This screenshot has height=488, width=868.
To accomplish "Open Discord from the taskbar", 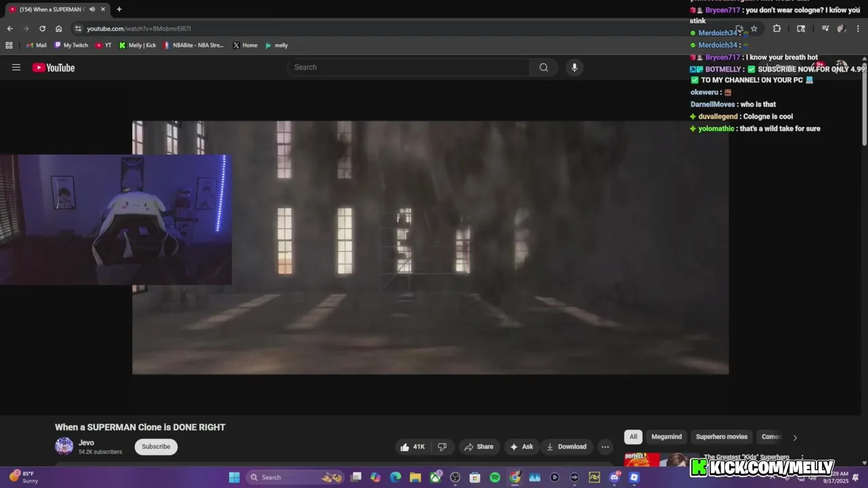I will click(x=614, y=477).
